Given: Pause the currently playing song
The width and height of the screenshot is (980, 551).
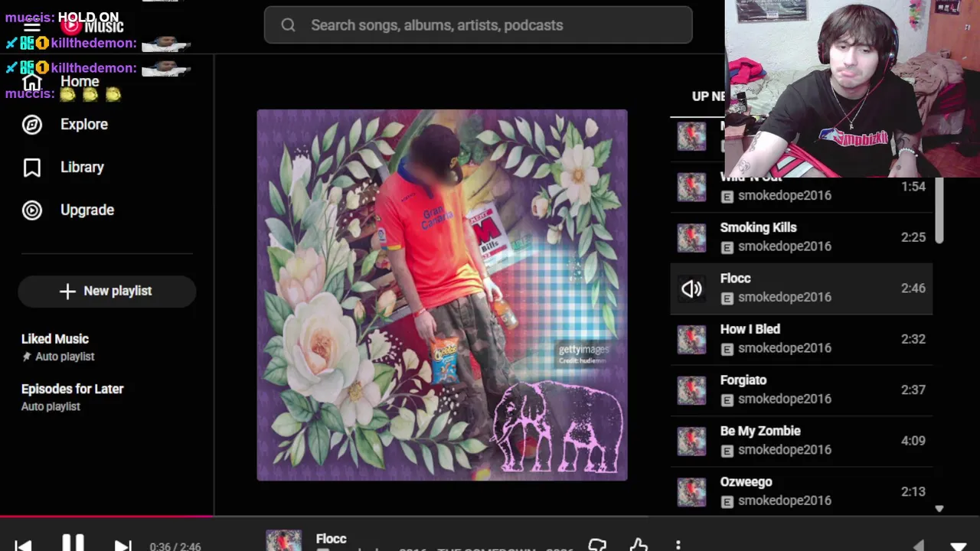Looking at the screenshot, I should coord(73,543).
